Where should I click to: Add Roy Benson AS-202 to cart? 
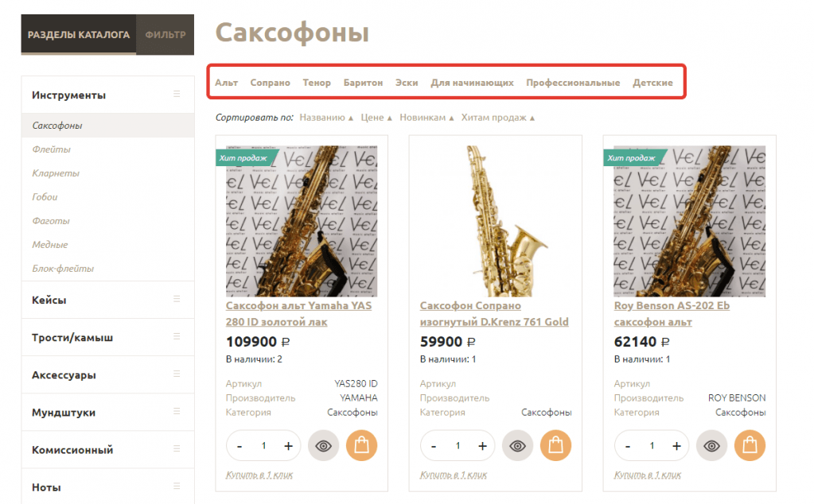tap(750, 446)
